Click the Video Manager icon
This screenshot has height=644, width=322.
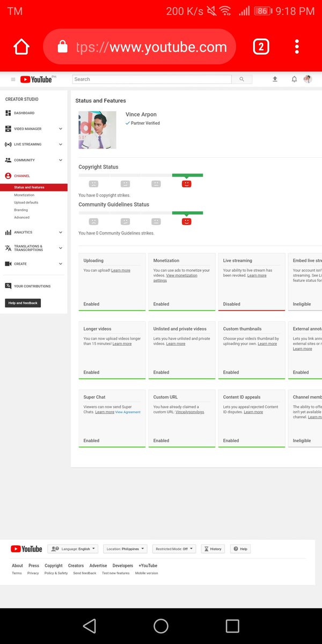[x=8, y=129]
